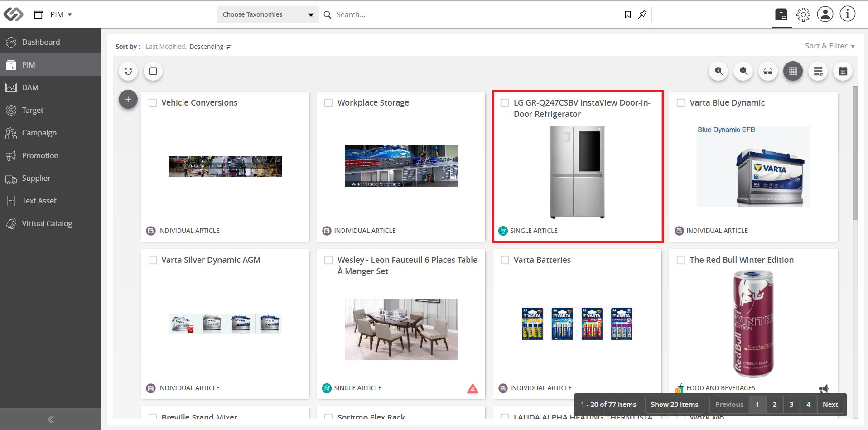
Task: Click the round plus add button
Action: pyautogui.click(x=128, y=99)
